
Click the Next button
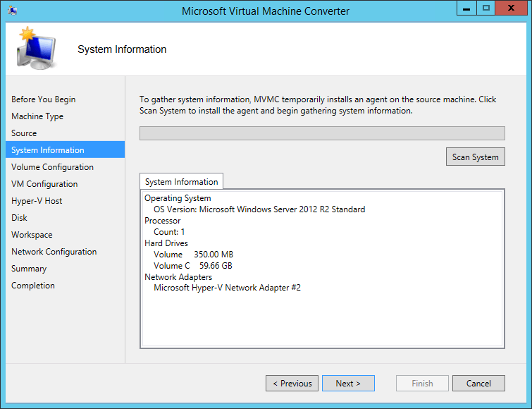[348, 383]
